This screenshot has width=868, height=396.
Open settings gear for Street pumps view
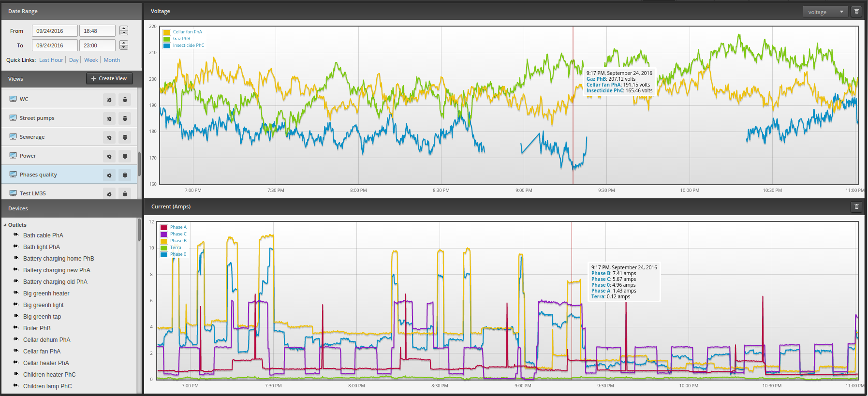click(x=109, y=118)
